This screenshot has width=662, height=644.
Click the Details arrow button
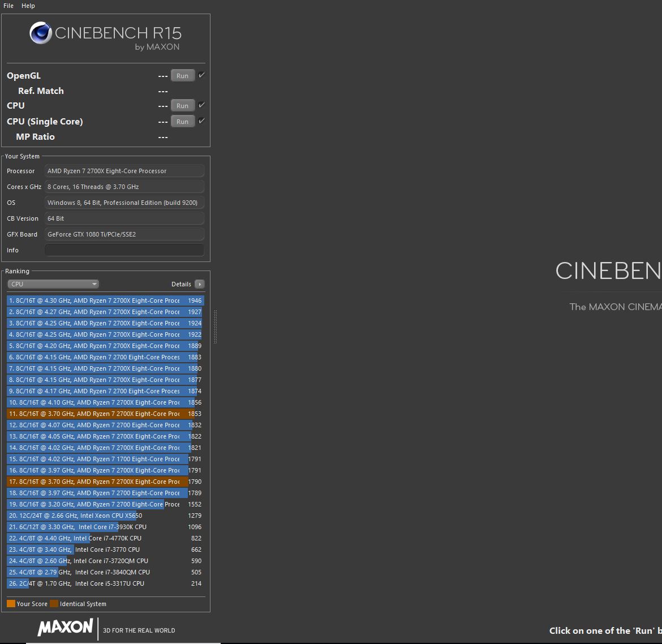point(200,284)
